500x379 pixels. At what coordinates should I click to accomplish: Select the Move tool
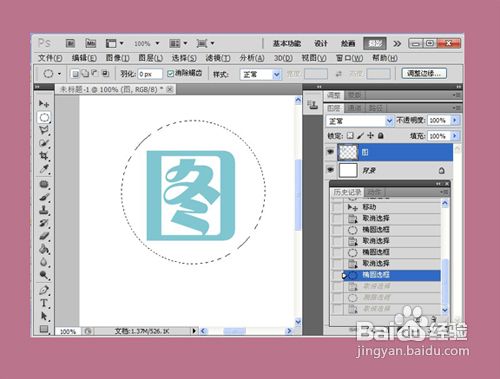[x=44, y=104]
